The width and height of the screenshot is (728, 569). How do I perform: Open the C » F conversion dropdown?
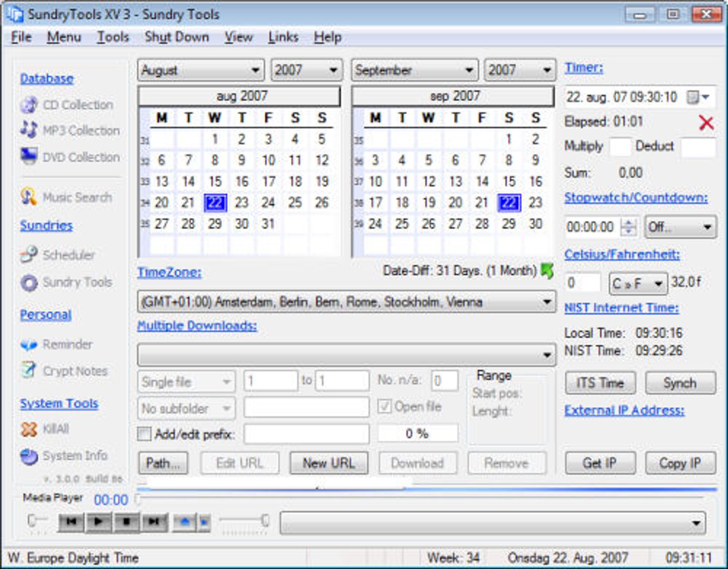coord(638,283)
